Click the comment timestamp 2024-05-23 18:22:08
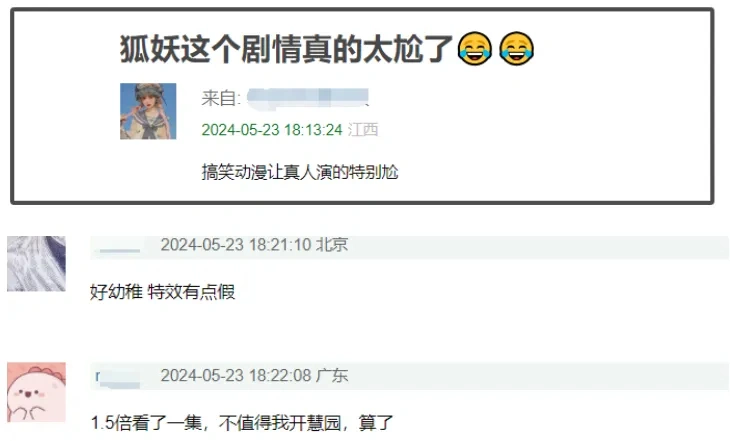The height and width of the screenshot is (441, 730). (x=236, y=375)
